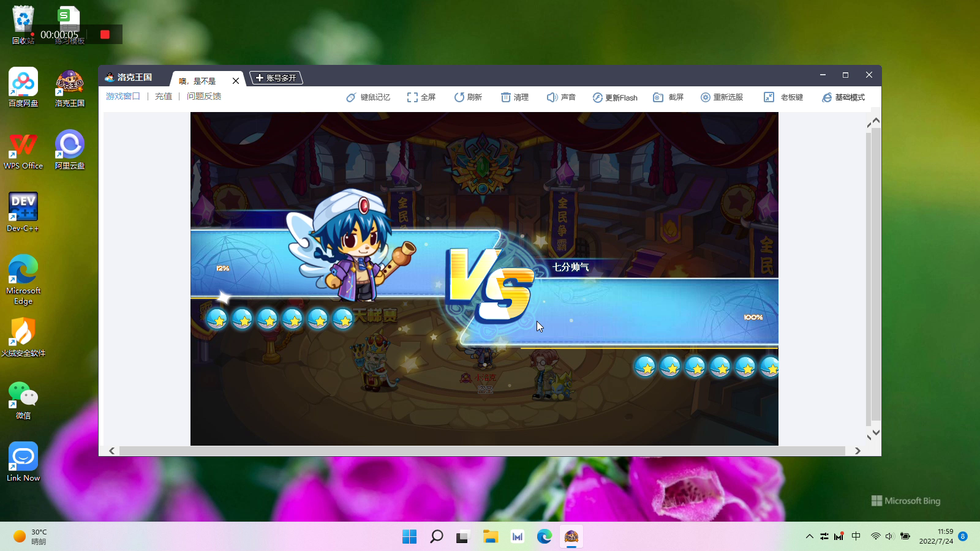
Task: Open 百度网盘 desktop icon
Action: (x=23, y=87)
